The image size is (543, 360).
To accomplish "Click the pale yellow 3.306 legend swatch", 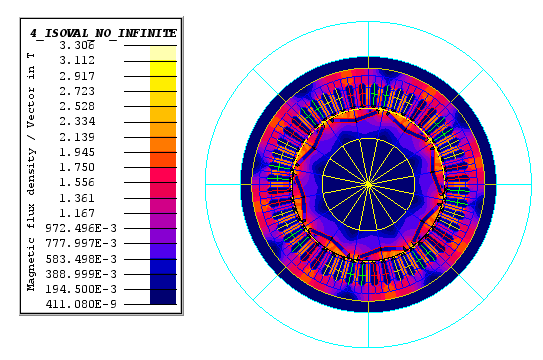I will point(163,53).
